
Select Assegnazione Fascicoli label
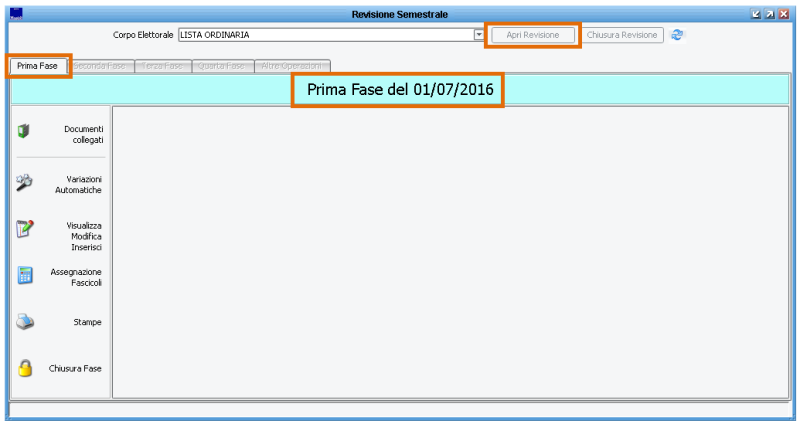[x=76, y=277]
